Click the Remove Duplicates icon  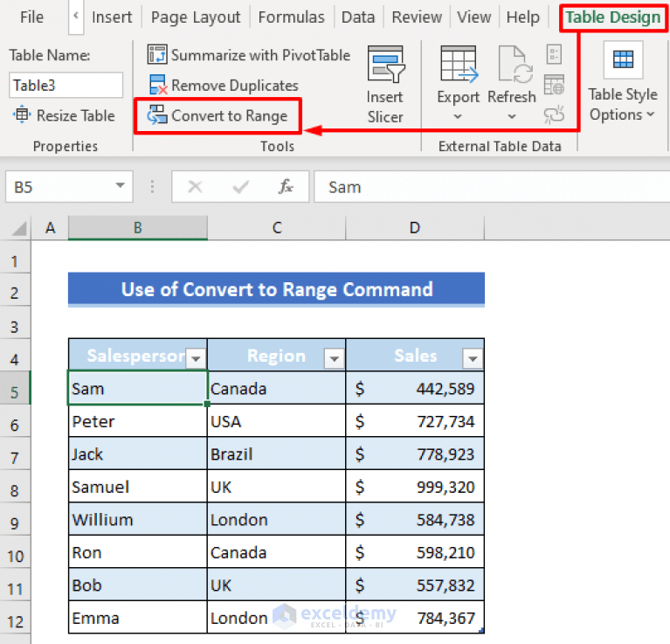click(x=157, y=85)
